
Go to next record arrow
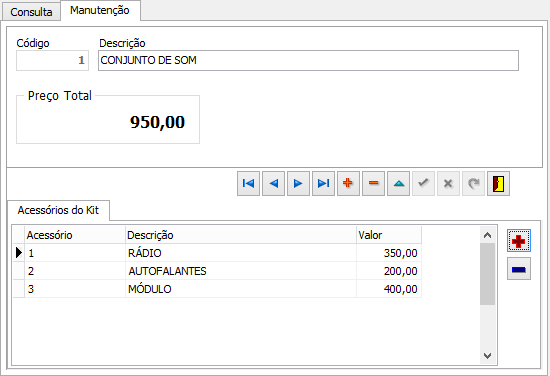pyautogui.click(x=298, y=183)
